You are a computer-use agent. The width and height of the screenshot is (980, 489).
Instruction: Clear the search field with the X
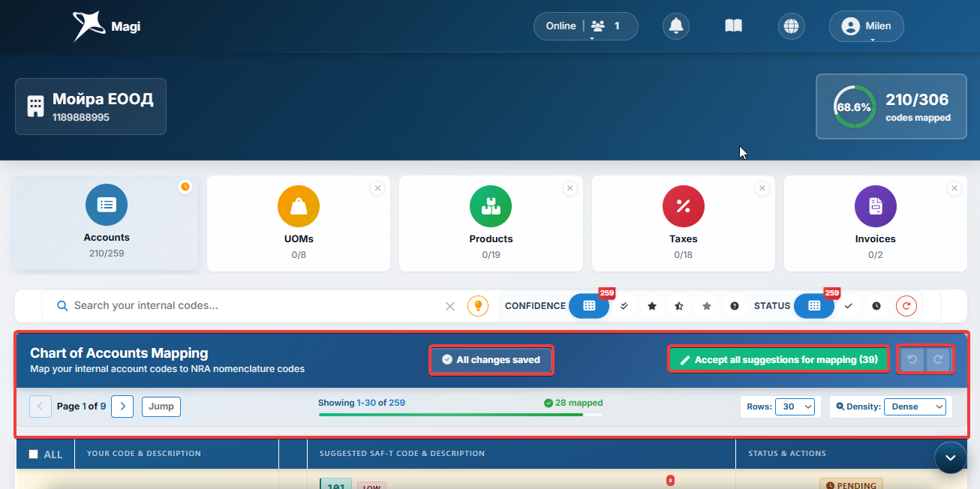pos(450,306)
